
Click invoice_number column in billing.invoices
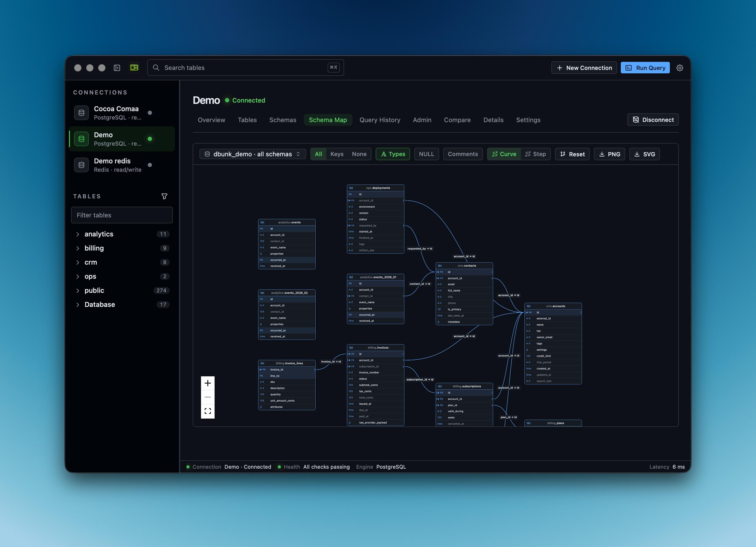(x=376, y=373)
